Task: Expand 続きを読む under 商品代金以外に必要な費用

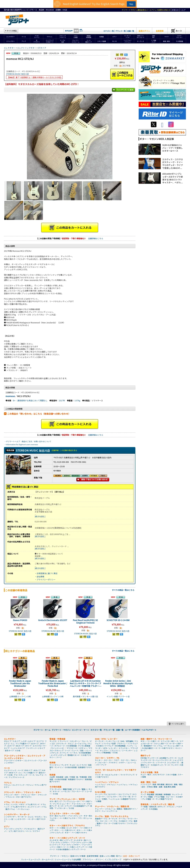Action: coord(40,537)
